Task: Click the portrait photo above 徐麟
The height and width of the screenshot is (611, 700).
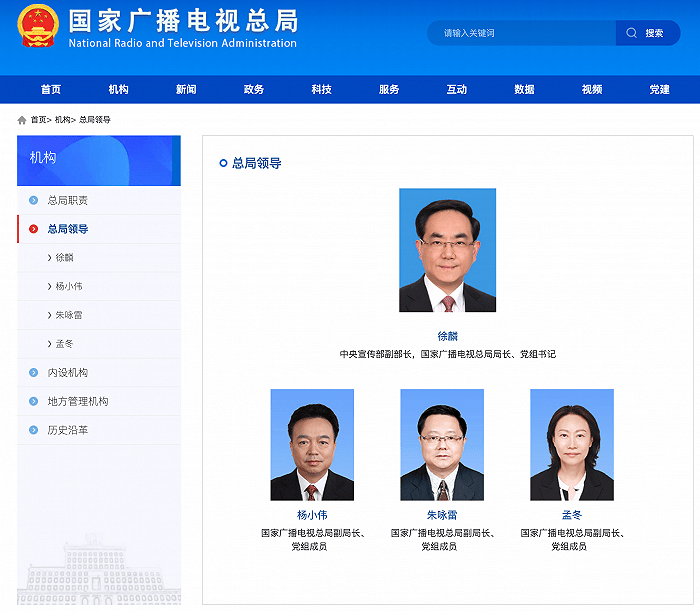Action: click(447, 250)
